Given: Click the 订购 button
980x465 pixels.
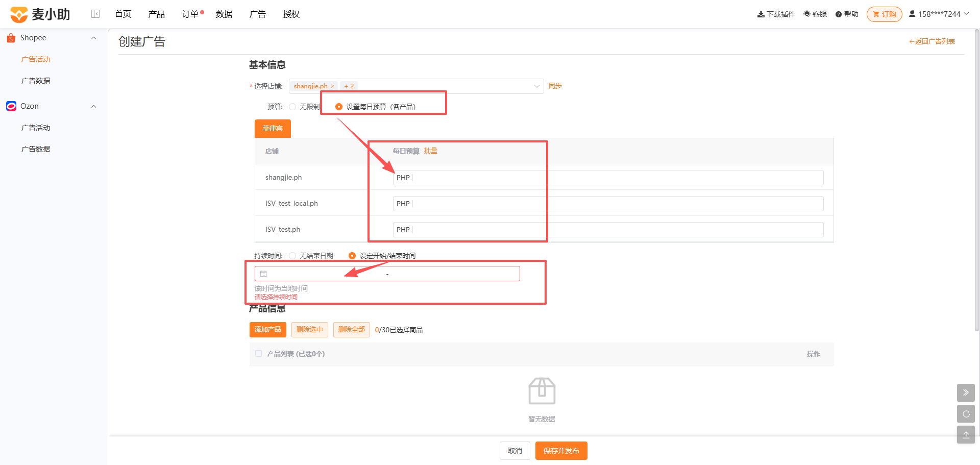Looking at the screenshot, I should point(885,14).
